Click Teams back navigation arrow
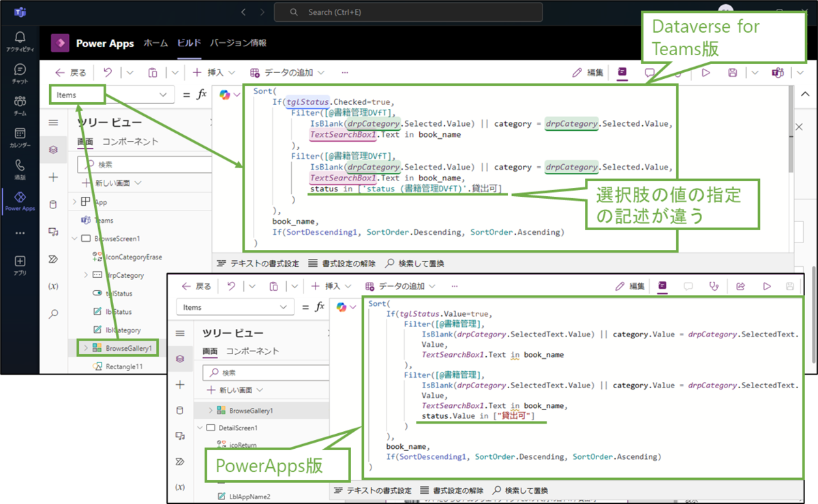Screen dimensions: 818x504 click(x=243, y=12)
